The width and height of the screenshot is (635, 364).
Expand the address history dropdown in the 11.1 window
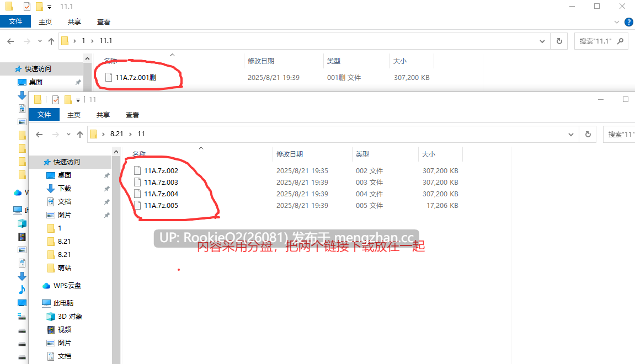(542, 41)
